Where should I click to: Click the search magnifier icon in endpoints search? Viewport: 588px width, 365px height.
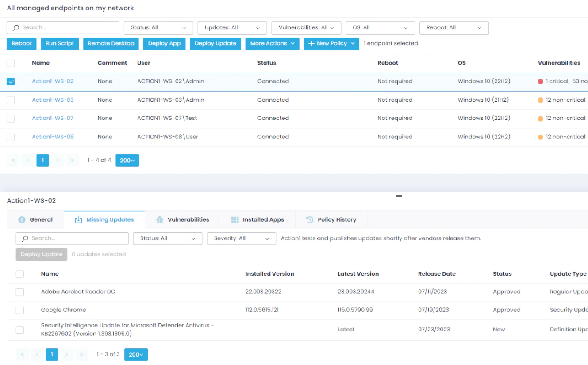tap(16, 27)
